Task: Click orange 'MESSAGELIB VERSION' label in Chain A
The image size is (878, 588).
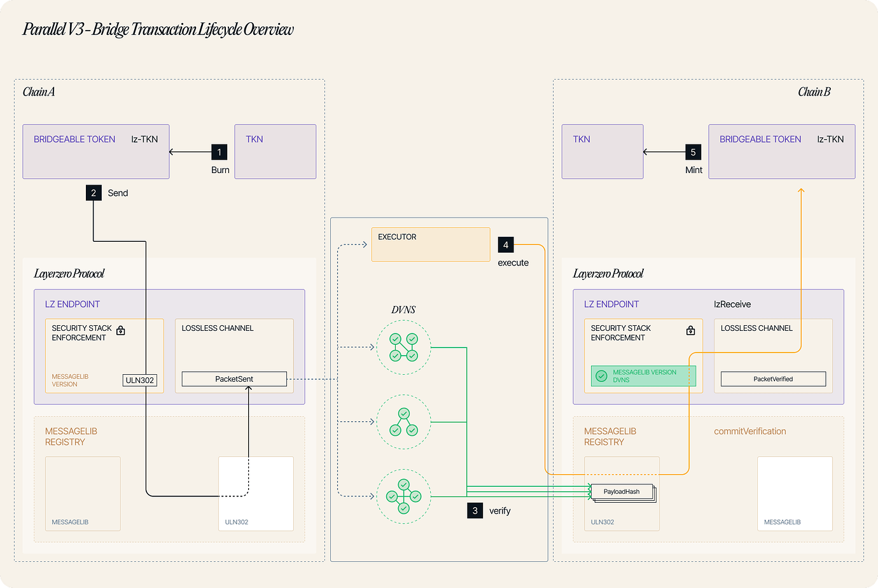Action: point(70,381)
